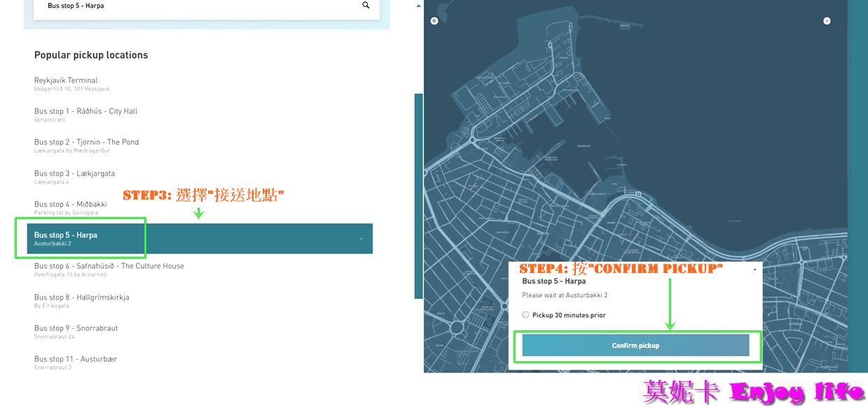
Task: Pick Bus stop 1 - Ráðhús - City Hall
Action: pos(85,111)
